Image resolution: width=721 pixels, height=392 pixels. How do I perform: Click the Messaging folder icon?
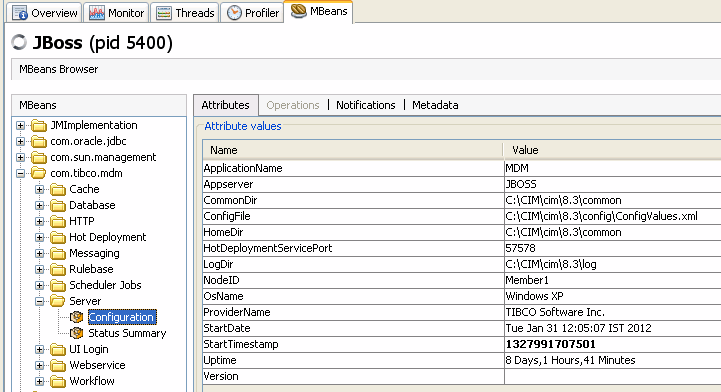click(58, 253)
